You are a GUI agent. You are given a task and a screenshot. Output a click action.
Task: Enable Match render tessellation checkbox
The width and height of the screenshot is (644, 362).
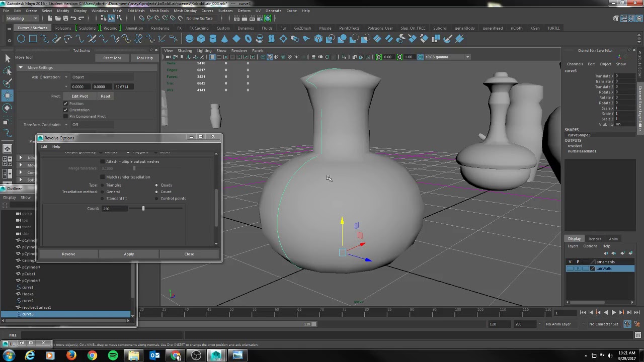tap(103, 177)
